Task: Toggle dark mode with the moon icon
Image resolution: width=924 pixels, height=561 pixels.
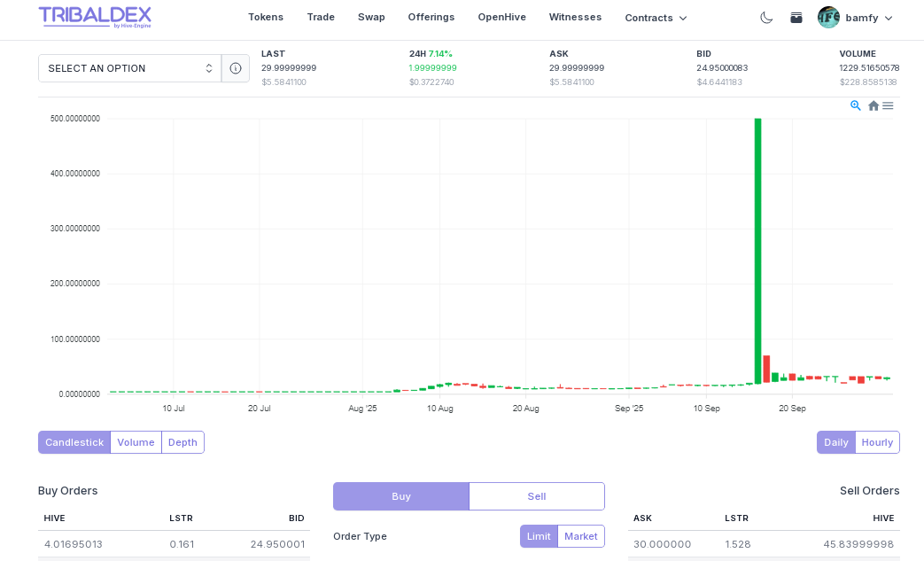Action: coord(766,18)
